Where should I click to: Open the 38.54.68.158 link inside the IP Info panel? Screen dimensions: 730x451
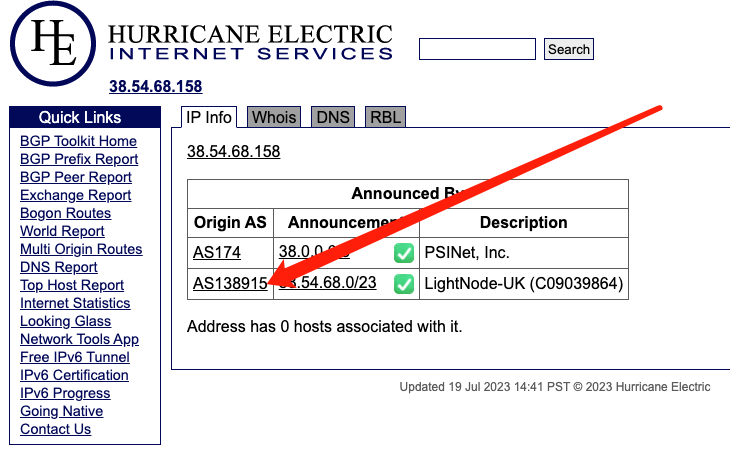pos(234,151)
